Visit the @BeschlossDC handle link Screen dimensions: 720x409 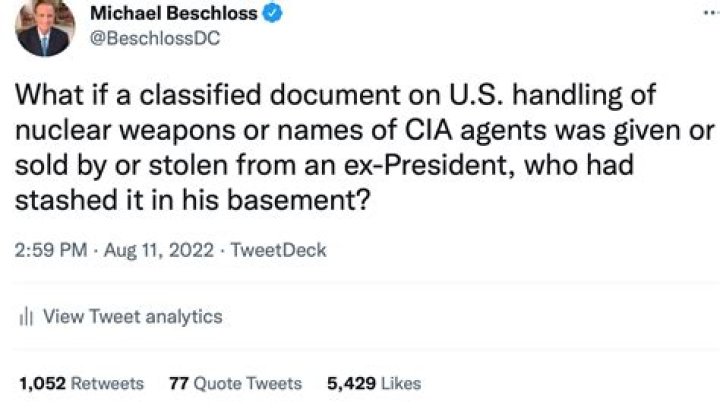[155, 38]
